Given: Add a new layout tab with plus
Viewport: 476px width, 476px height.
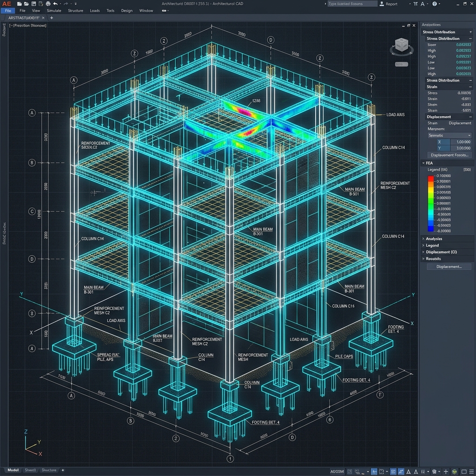Looking at the screenshot, I should [63, 470].
